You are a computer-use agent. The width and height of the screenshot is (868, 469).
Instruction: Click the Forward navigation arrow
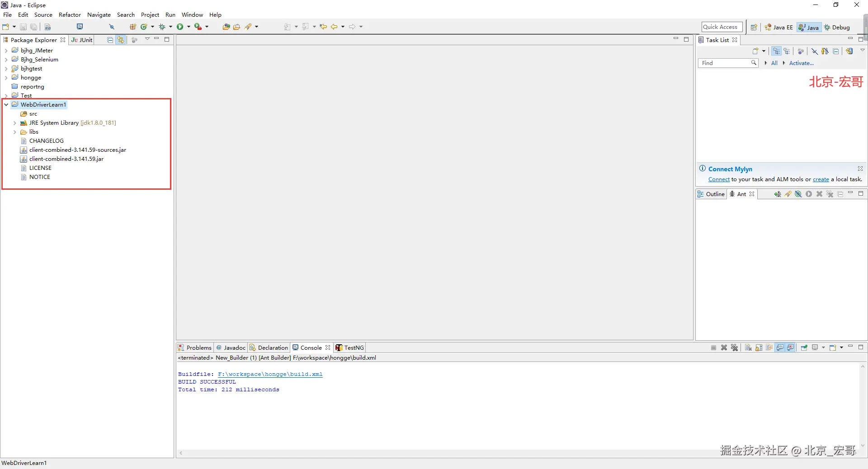[353, 27]
